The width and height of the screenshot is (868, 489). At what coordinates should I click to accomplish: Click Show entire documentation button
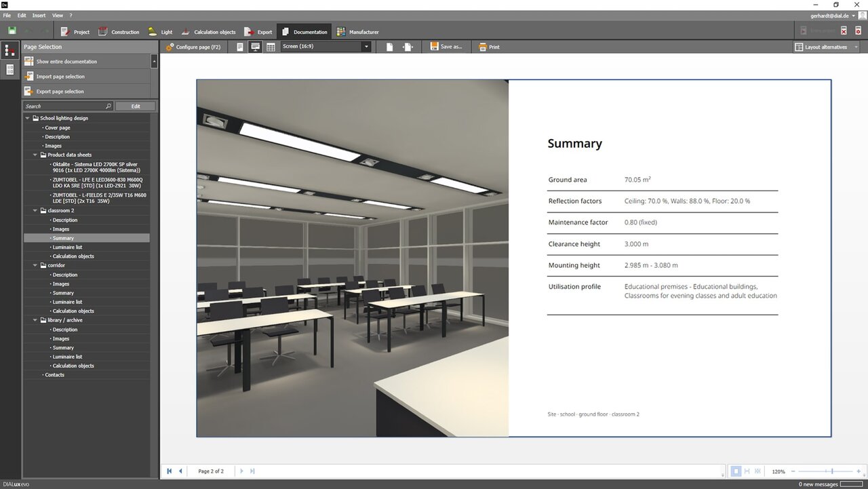point(86,61)
